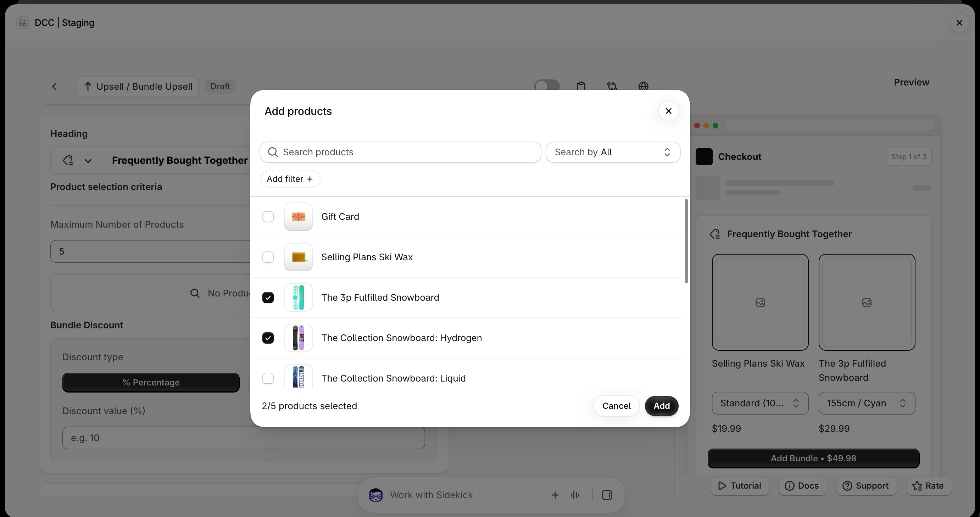The width and height of the screenshot is (980, 517).
Task: Click the Gift Card product thumbnail
Action: (298, 216)
